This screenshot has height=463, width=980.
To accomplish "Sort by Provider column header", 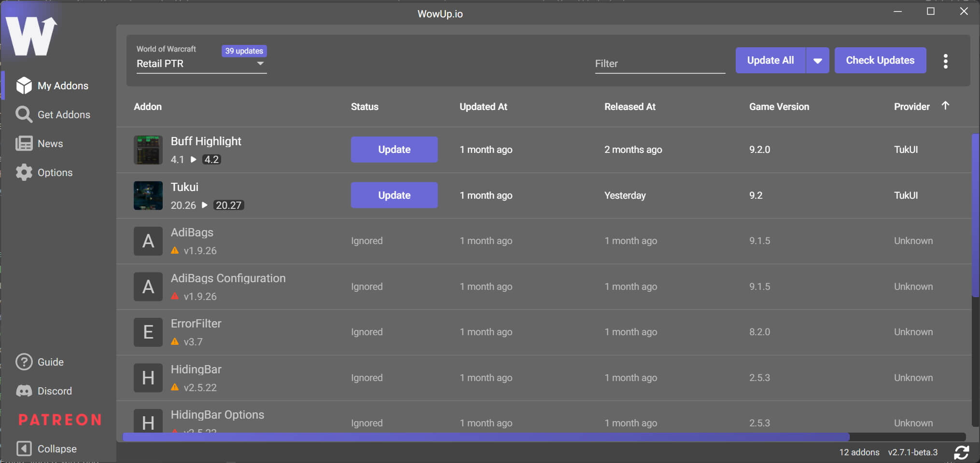I will click(911, 107).
